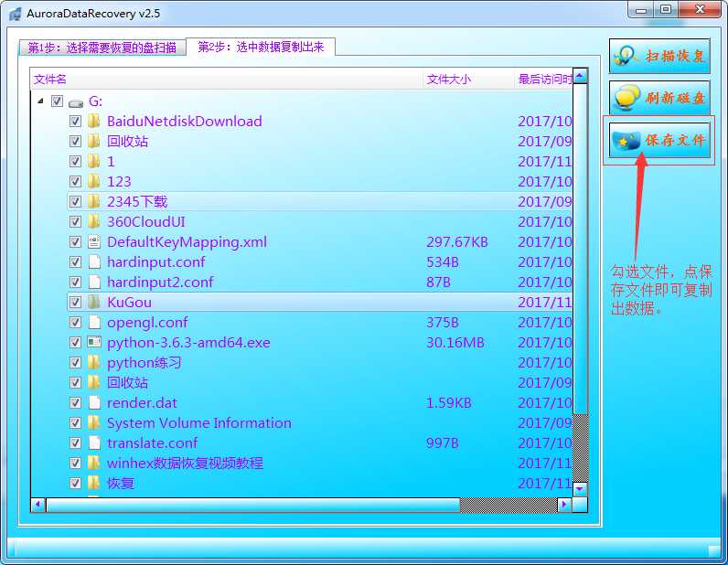Click the horizontal scrollbar right arrow
The image size is (728, 565).
coord(564,505)
